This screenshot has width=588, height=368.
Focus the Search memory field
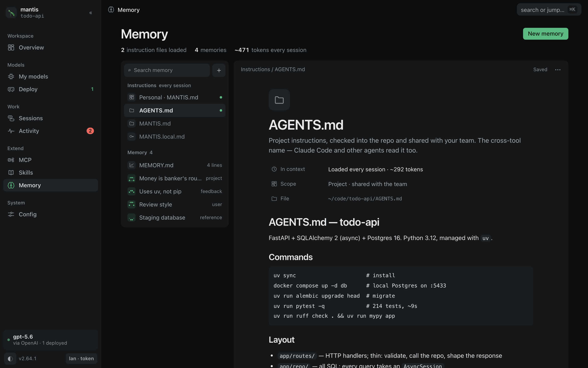167,70
